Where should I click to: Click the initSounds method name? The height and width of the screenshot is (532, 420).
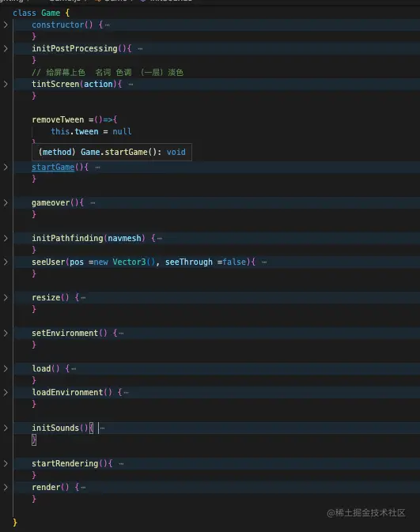point(55,428)
